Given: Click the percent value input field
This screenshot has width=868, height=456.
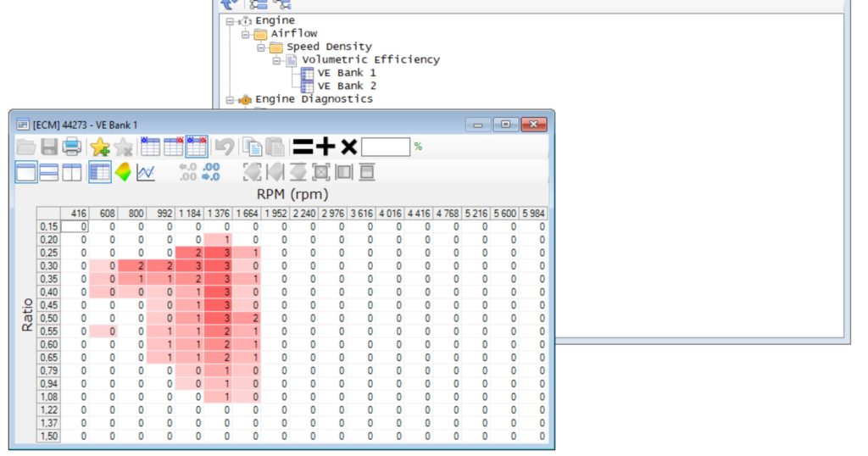Looking at the screenshot, I should click(385, 147).
